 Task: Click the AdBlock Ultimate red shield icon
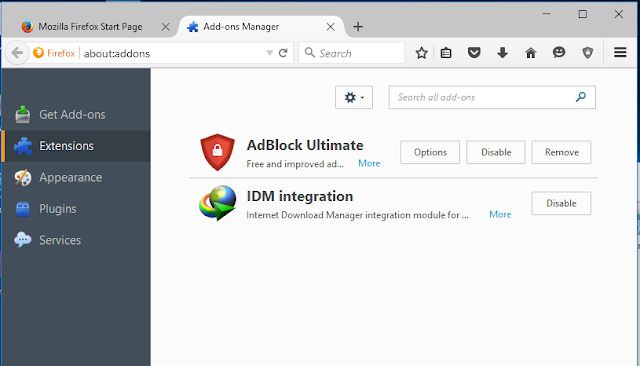click(x=217, y=152)
